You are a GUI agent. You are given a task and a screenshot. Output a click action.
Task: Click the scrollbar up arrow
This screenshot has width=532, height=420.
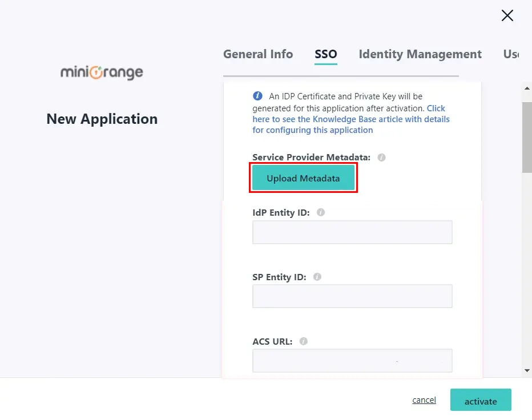click(x=527, y=88)
